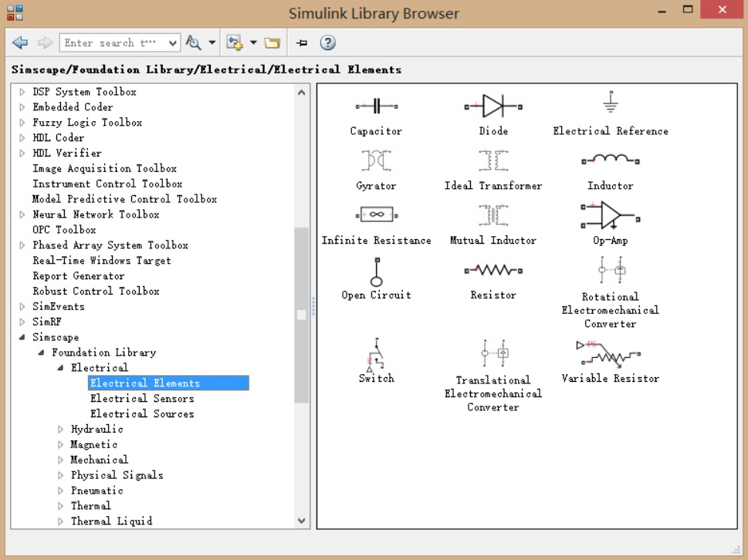Select the Capacitor block icon
748x560 pixels.
[x=377, y=106]
